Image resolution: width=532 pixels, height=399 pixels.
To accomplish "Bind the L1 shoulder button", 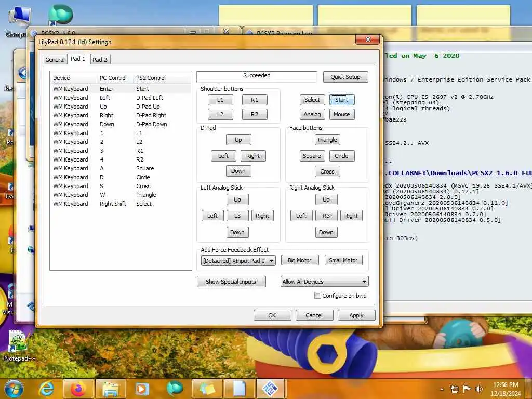I will click(x=220, y=100).
